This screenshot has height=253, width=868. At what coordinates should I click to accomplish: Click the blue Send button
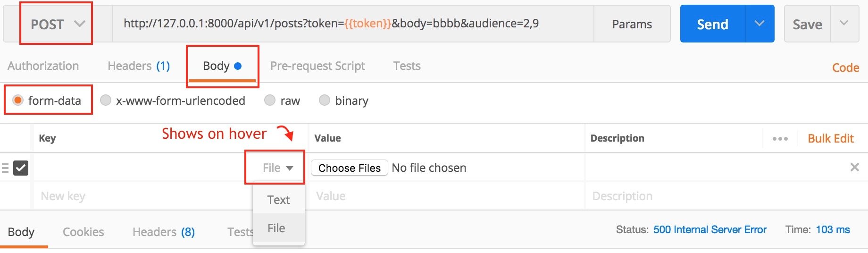712,24
